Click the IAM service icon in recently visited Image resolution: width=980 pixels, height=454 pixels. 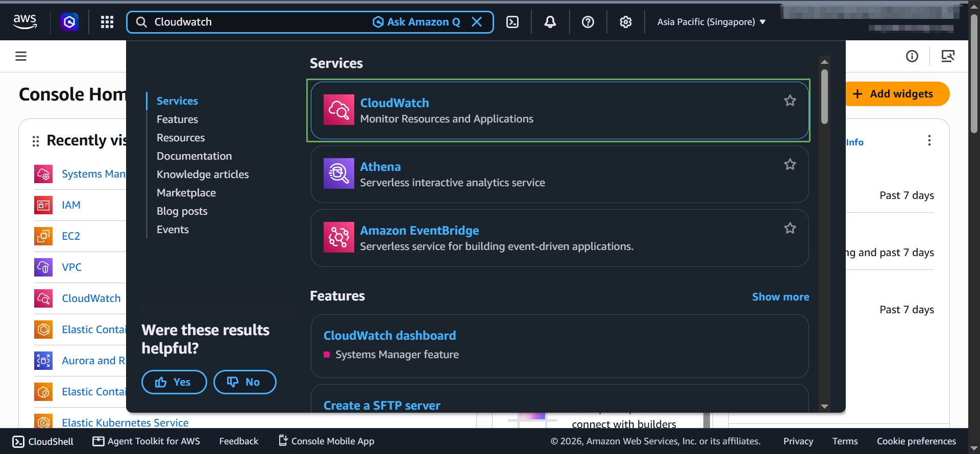43,205
